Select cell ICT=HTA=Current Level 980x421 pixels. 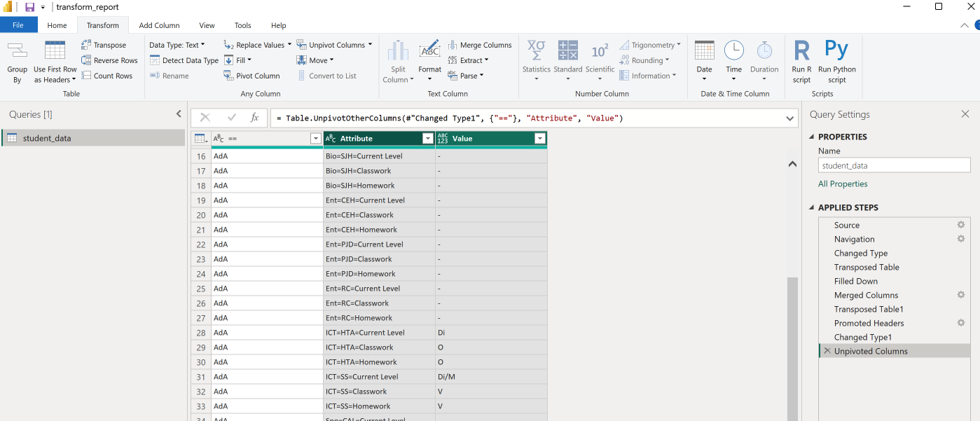(x=379, y=332)
